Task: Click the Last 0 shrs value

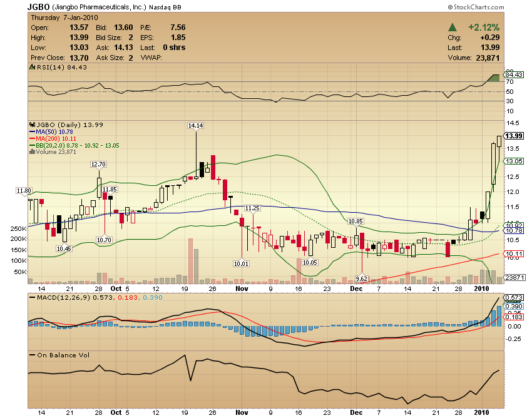Action: pyautogui.click(x=174, y=48)
